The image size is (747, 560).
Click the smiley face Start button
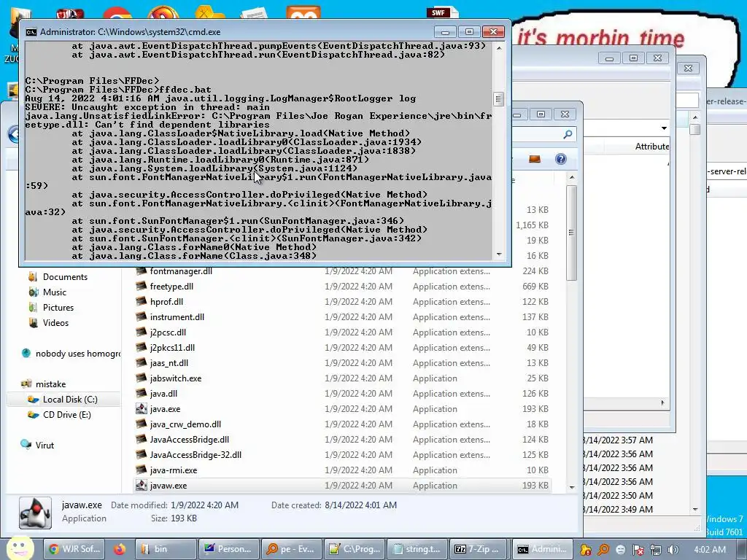tap(20, 548)
